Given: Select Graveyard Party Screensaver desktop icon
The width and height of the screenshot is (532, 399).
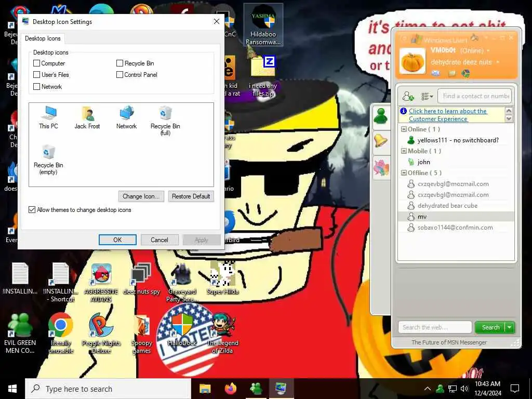Looking at the screenshot, I should [x=181, y=283].
